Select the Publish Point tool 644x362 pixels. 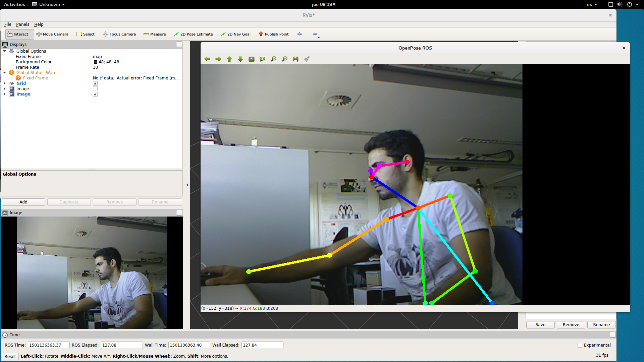[273, 34]
